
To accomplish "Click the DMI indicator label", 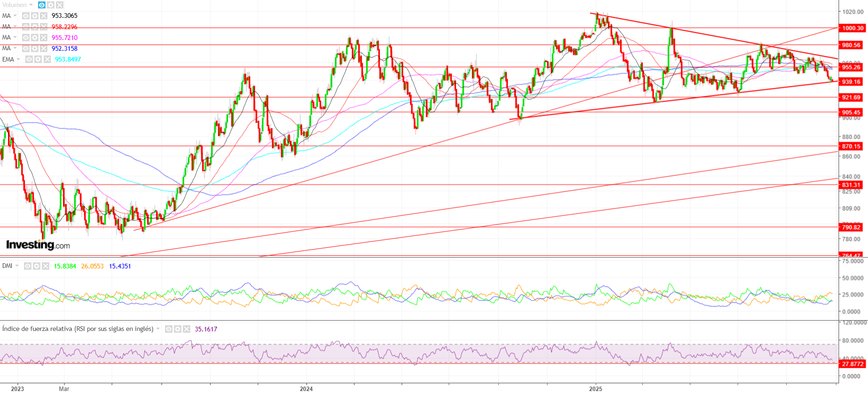I will pyautogui.click(x=7, y=266).
